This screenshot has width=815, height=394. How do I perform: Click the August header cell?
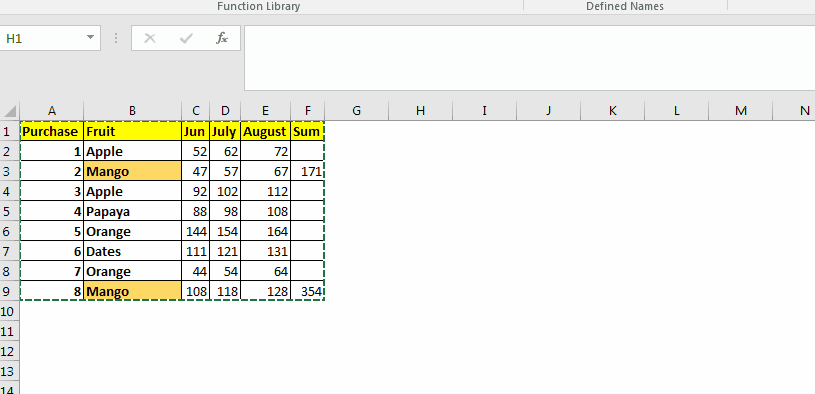(266, 132)
